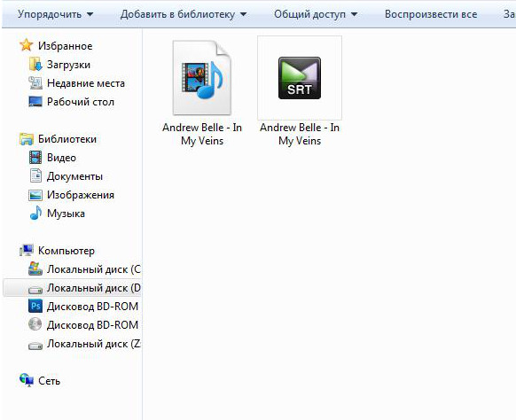This screenshot has width=516, height=420.
Task: Open the Общий доступ dropdown arrow
Action: pos(354,14)
